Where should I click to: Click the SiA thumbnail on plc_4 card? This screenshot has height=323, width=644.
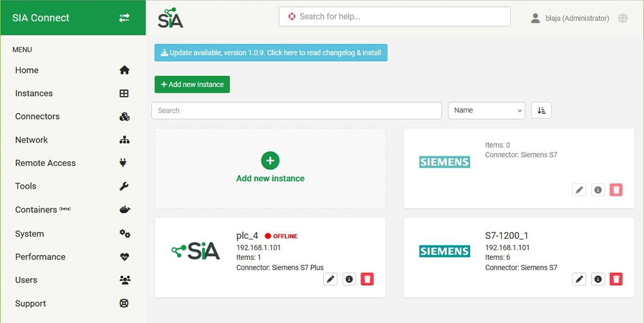(196, 250)
